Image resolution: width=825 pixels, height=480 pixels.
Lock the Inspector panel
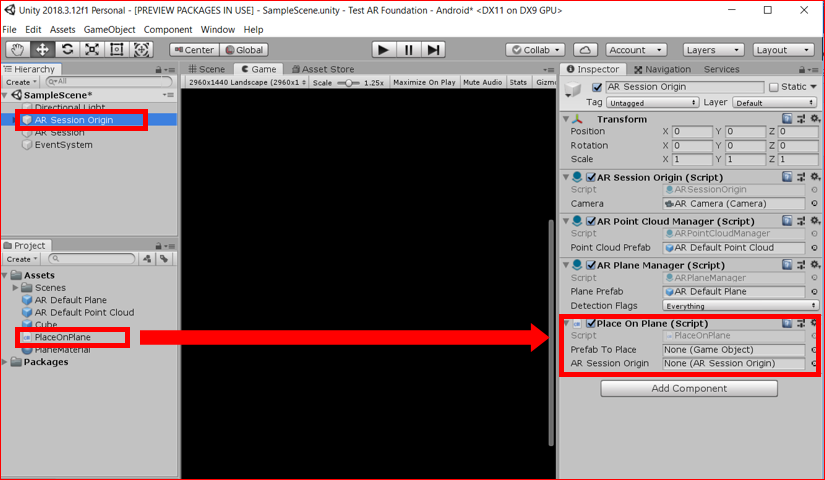coord(801,69)
